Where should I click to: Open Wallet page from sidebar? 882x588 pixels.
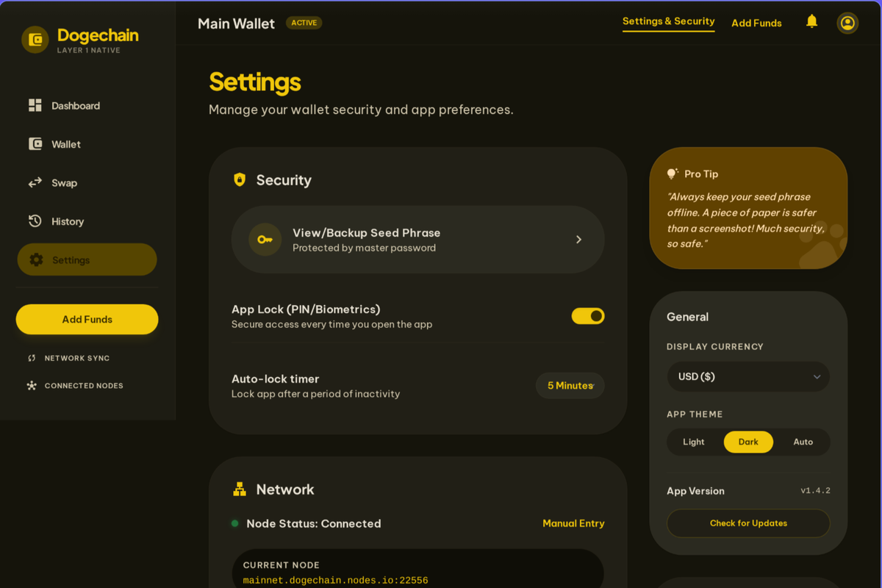tap(87, 144)
